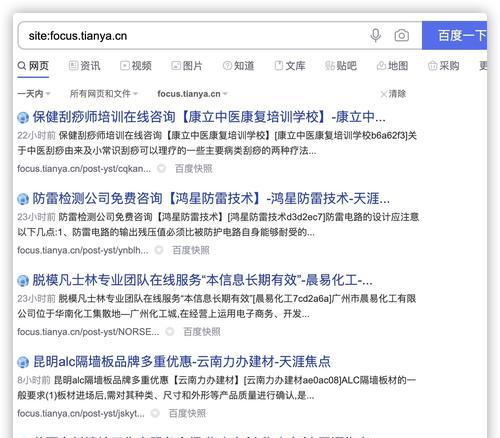Open the 文库 tab
Image resolution: width=500 pixels, height=438 pixels.
click(290, 66)
